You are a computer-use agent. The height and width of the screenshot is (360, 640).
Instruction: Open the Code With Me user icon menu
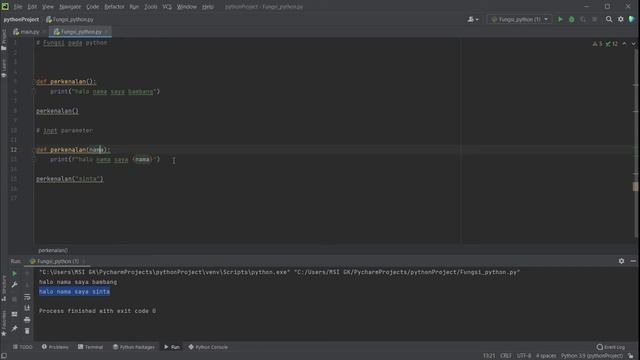473,19
